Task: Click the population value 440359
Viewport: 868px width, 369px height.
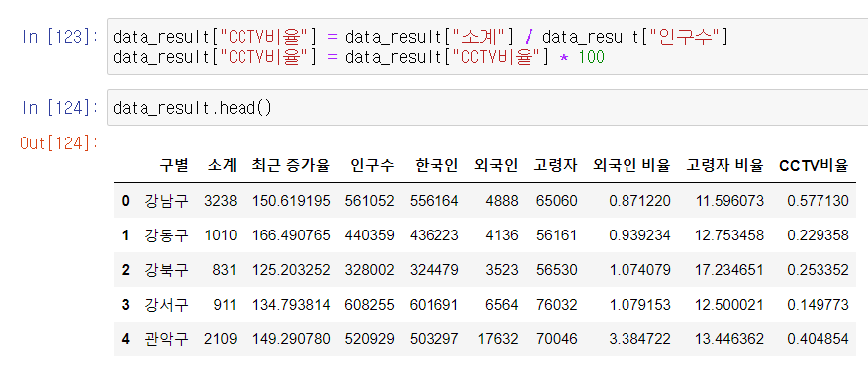Action: [370, 235]
